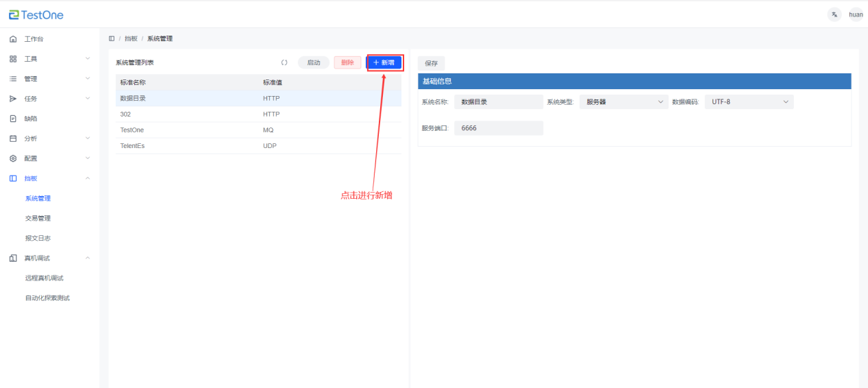Viewport: 868px width, 388px height.
Task: Go to 交易管理 submenu item
Action: (x=38, y=218)
